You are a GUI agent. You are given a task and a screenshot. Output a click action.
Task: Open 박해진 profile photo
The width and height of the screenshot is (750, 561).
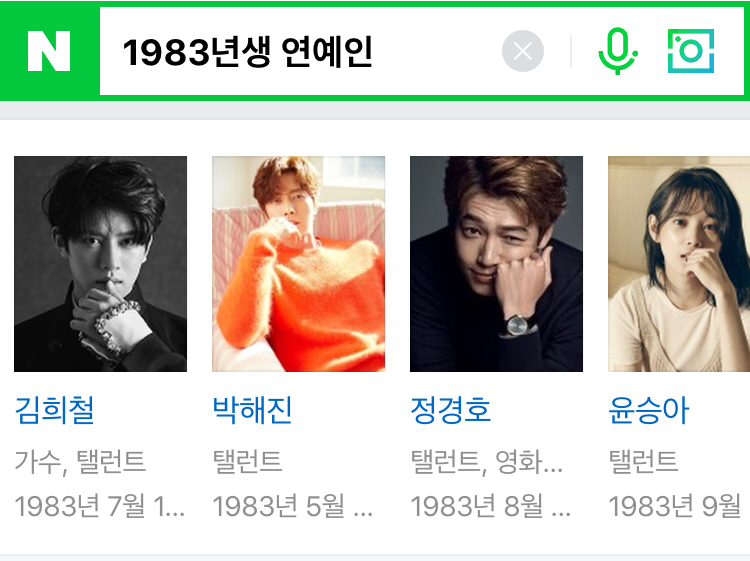[298, 264]
